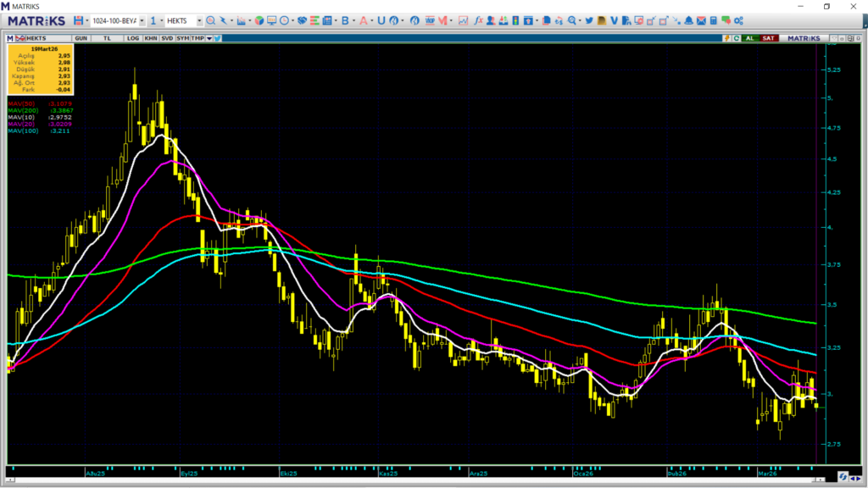Open dropdown arrow beside save icon
Screen dimensions: 868x488
point(87,21)
